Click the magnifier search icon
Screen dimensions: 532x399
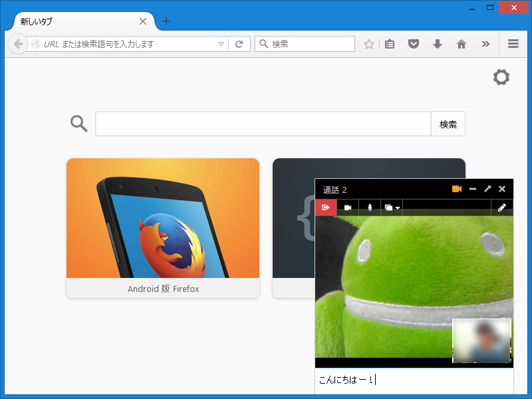pyautogui.click(x=78, y=123)
